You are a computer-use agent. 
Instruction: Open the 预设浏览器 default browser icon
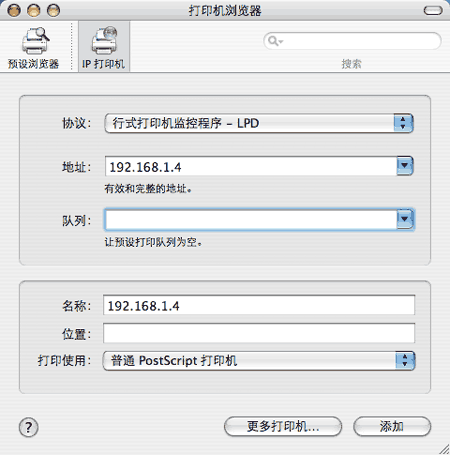(x=33, y=47)
